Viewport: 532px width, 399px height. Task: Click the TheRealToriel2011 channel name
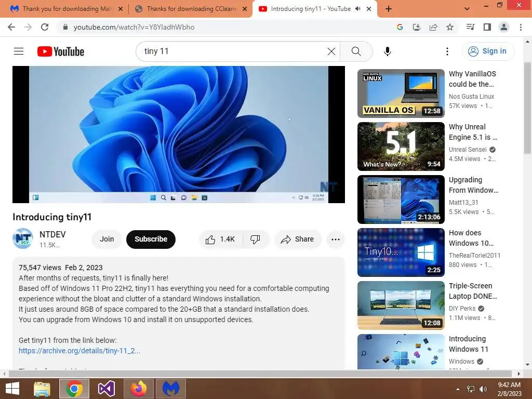click(x=474, y=255)
